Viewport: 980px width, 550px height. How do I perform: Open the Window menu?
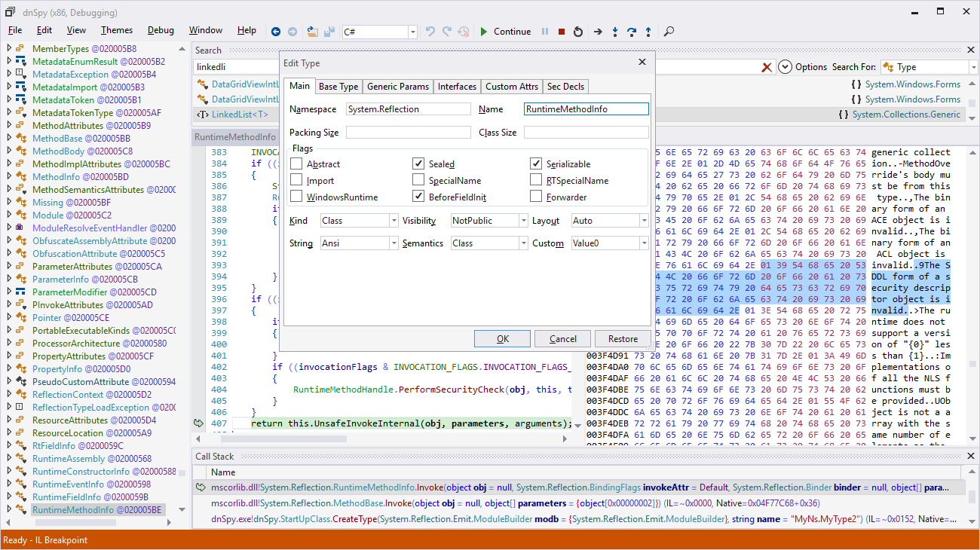click(205, 30)
